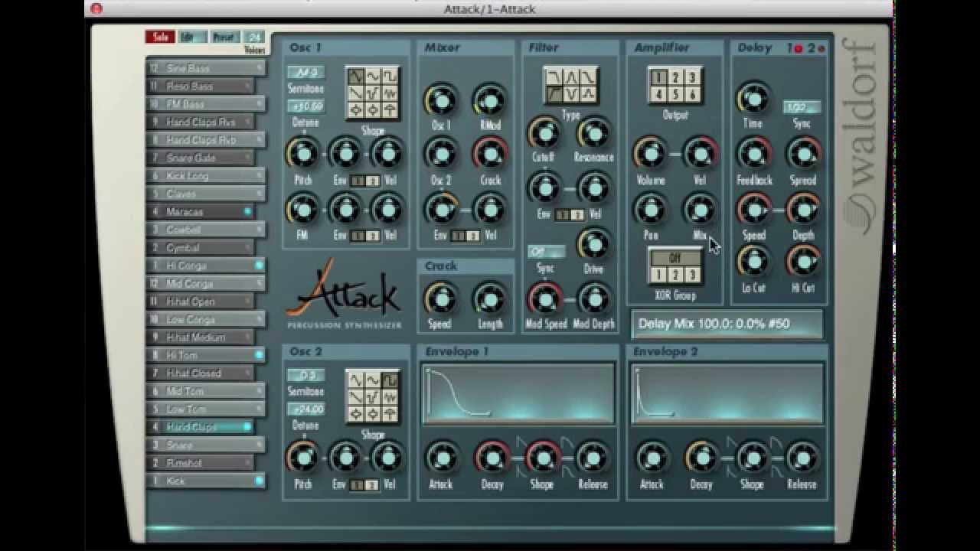This screenshot has height=551, width=980.
Task: Select amplifier Output 4
Action: click(658, 94)
